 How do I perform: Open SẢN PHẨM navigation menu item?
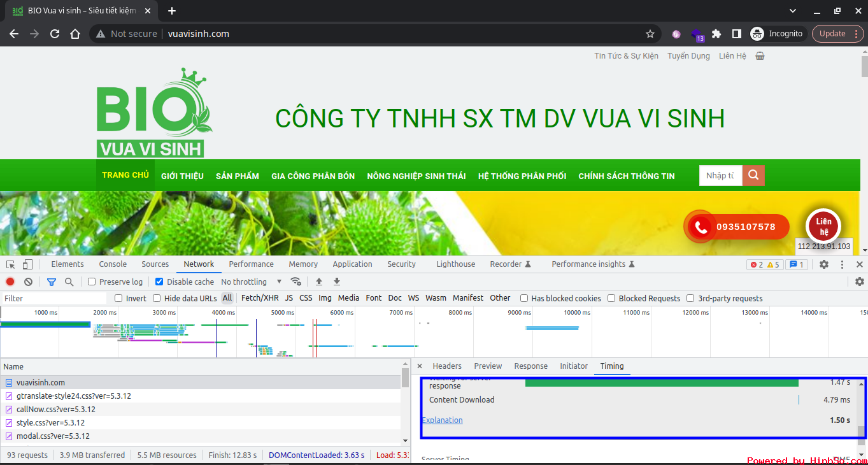click(238, 176)
